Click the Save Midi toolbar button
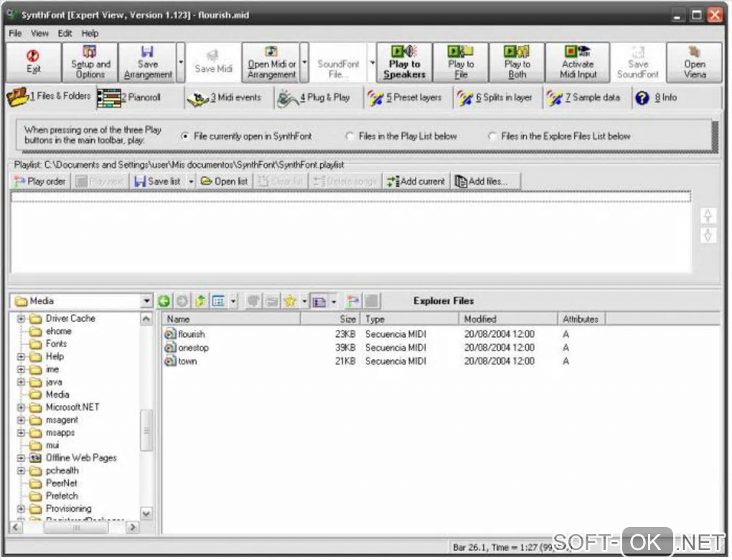Image resolution: width=732 pixels, height=560 pixels. pyautogui.click(x=213, y=62)
